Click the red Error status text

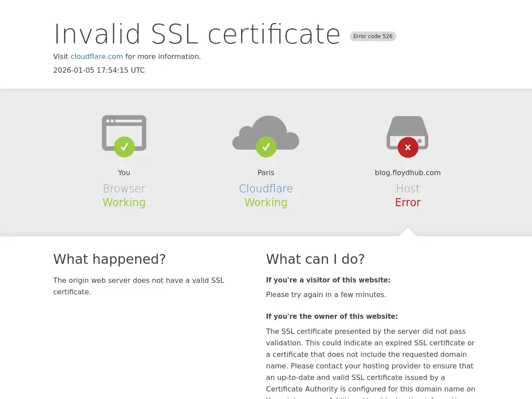pos(408,202)
